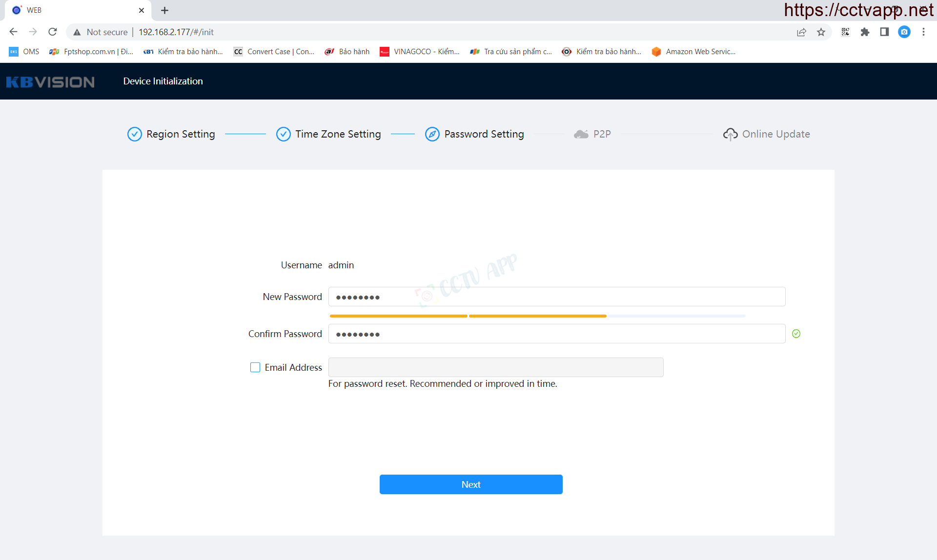Image resolution: width=937 pixels, height=560 pixels.
Task: Click the Region Setting step checkmark icon
Action: (x=134, y=134)
